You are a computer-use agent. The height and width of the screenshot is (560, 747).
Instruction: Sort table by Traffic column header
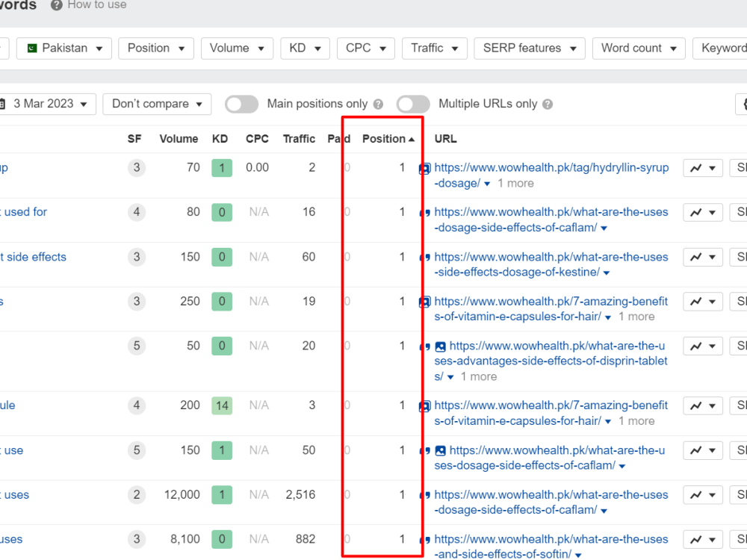299,139
